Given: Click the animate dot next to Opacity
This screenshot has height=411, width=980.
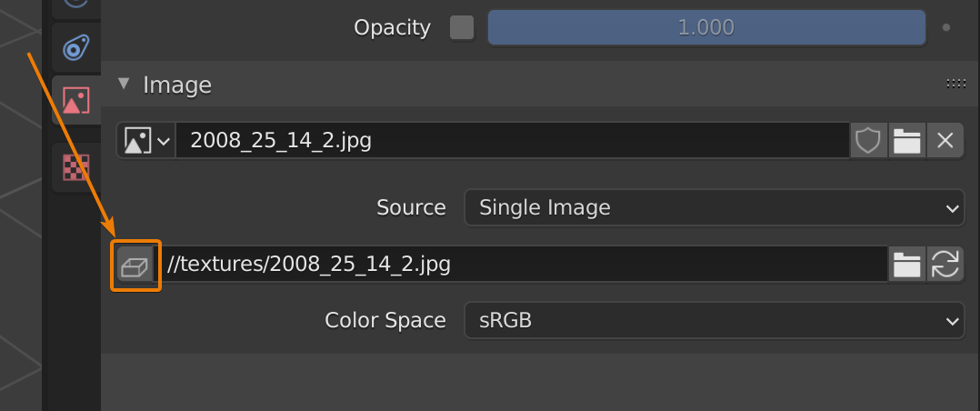Looking at the screenshot, I should (946, 27).
